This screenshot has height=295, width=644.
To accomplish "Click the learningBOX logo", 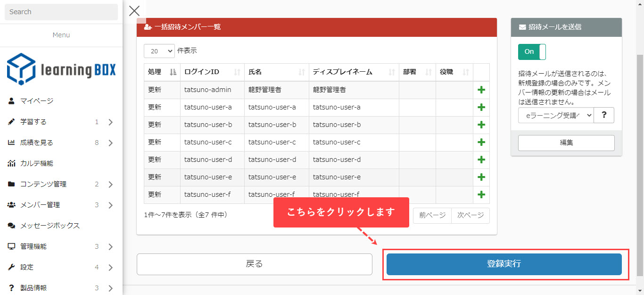I will point(61,69).
